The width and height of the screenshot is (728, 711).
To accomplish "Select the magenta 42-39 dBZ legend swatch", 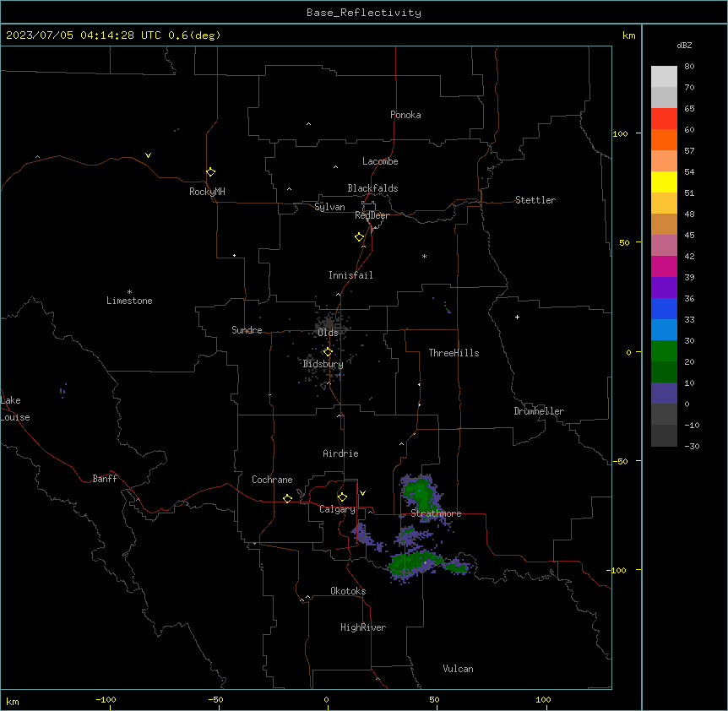I will coord(664,266).
